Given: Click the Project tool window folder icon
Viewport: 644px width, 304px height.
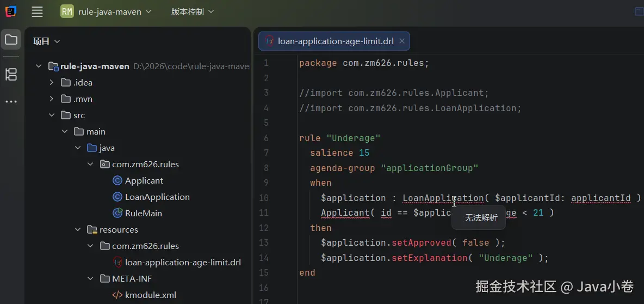Looking at the screenshot, I should click(11, 40).
